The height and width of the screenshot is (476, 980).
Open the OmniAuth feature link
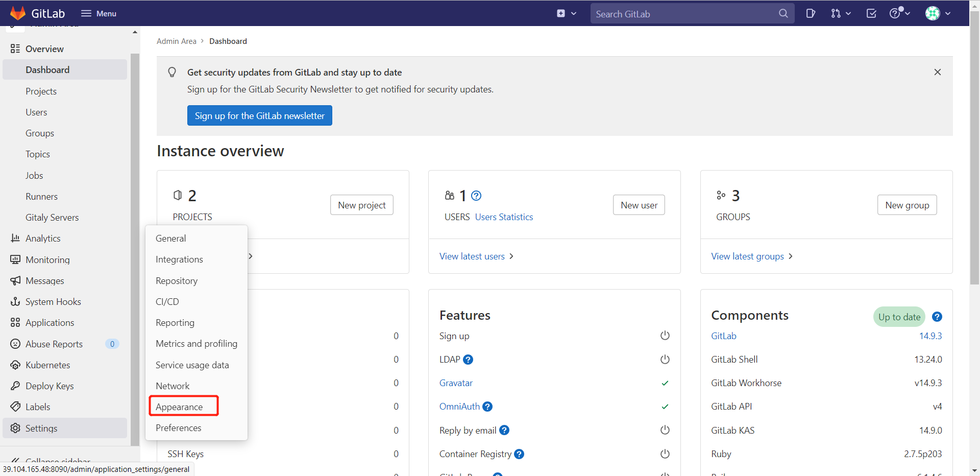click(x=459, y=406)
